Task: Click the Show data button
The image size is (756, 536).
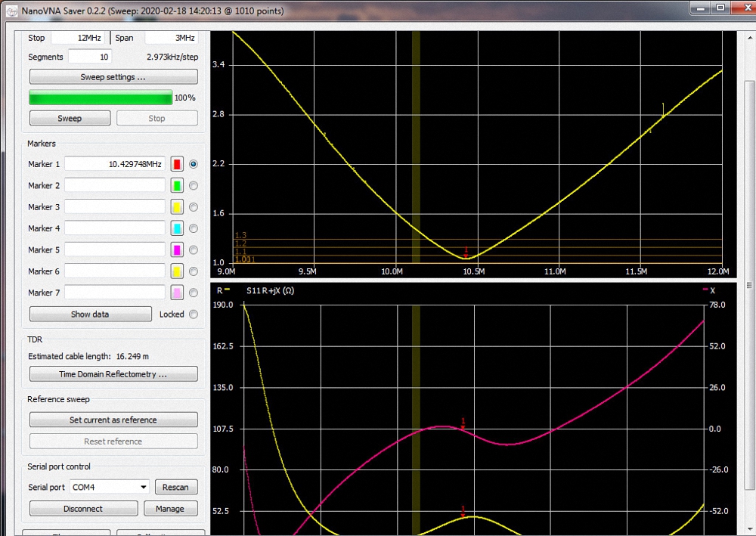Action: coord(91,314)
